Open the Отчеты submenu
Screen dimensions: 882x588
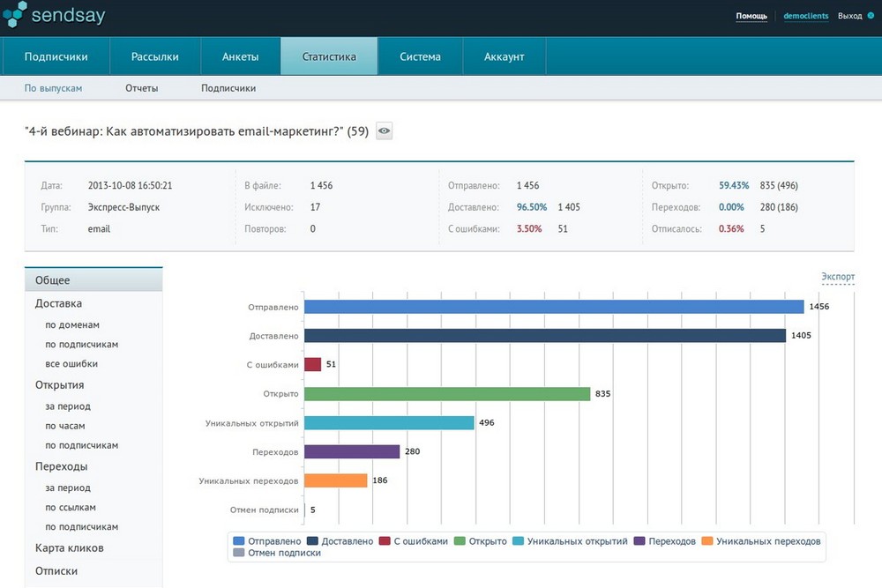[x=142, y=88]
